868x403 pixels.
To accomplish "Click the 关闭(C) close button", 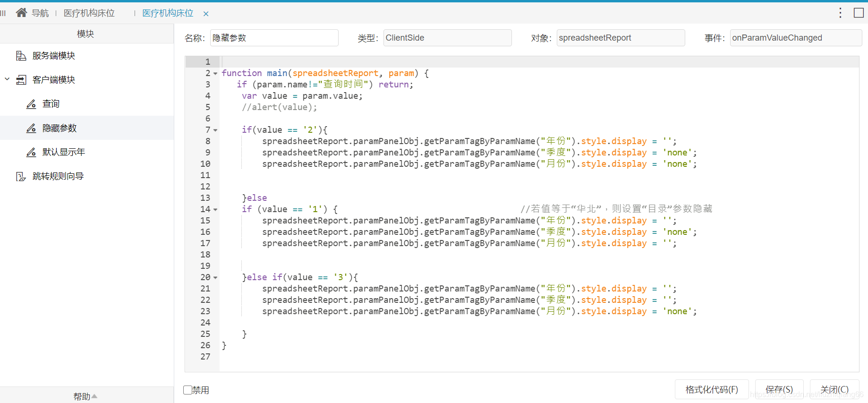I will (x=834, y=390).
